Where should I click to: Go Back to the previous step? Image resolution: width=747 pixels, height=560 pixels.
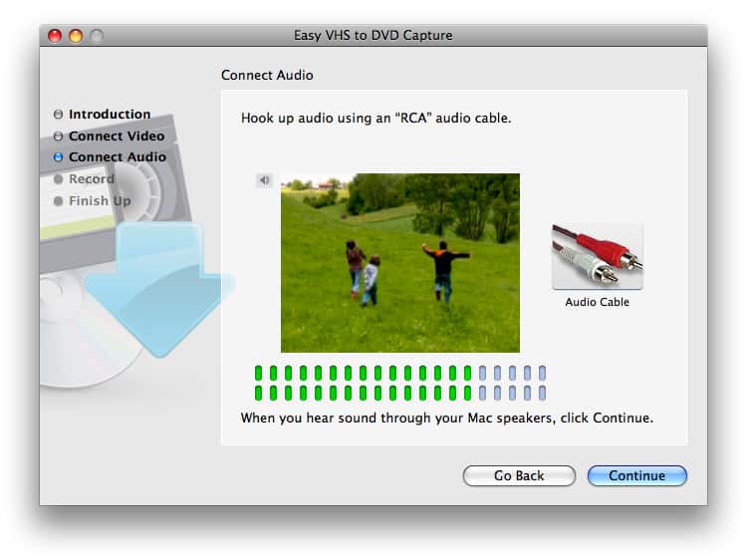point(519,475)
